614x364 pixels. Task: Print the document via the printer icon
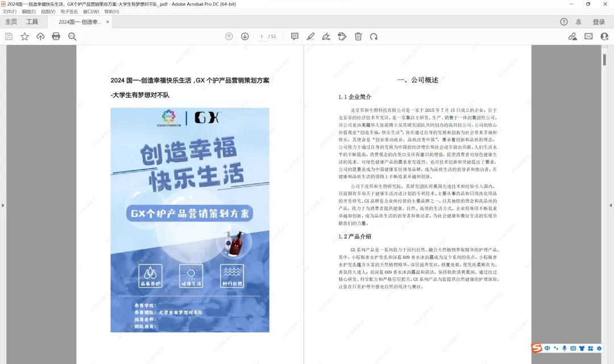click(56, 36)
